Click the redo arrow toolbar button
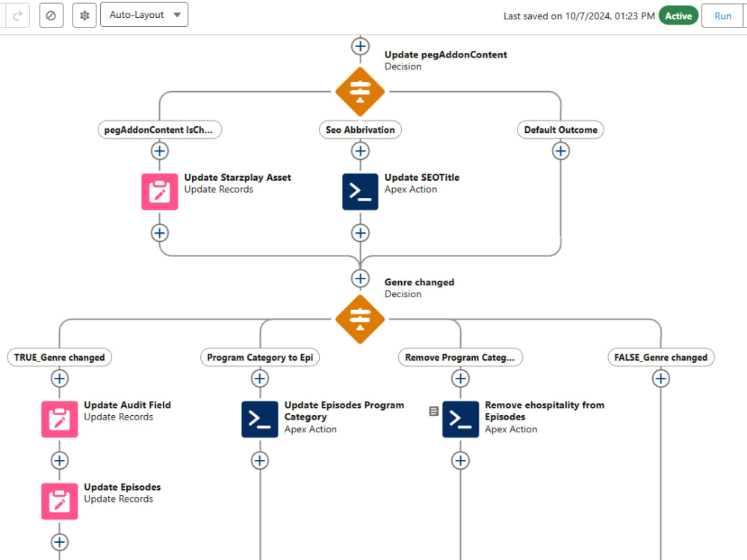This screenshot has height=560, width=747. point(17,15)
